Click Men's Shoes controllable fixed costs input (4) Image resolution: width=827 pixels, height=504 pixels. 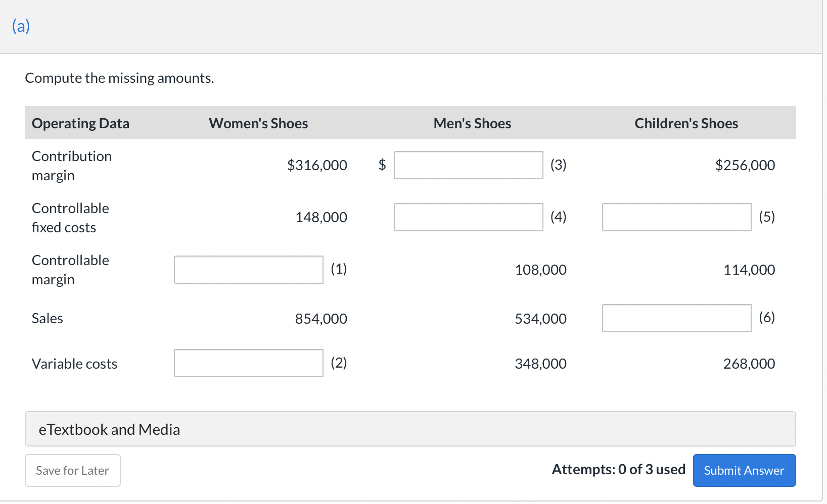[x=468, y=217]
